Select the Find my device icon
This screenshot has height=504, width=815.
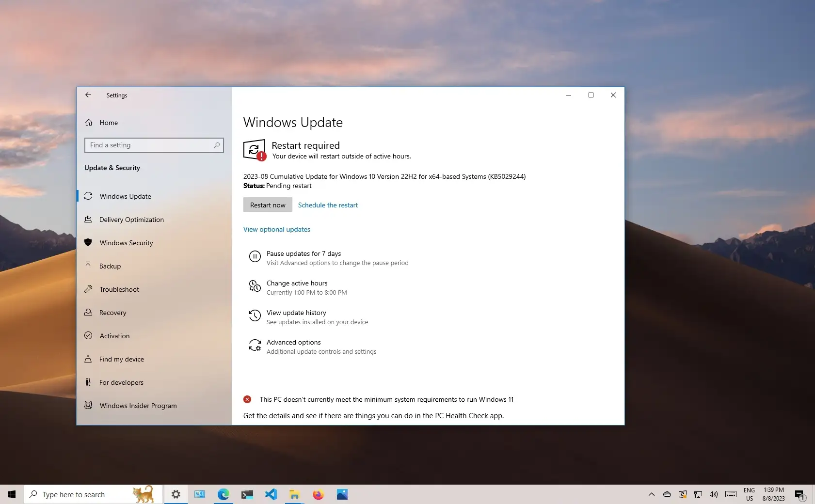click(x=88, y=359)
